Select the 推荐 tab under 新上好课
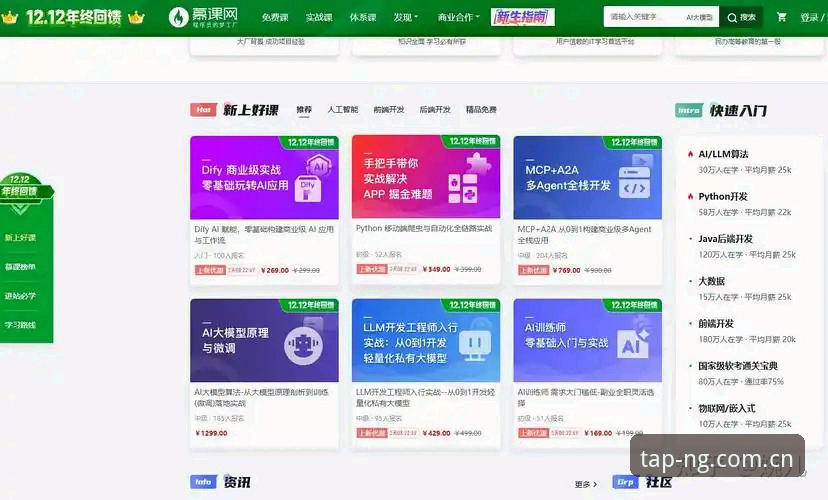Image resolution: width=828 pixels, height=500 pixels. pyautogui.click(x=304, y=110)
